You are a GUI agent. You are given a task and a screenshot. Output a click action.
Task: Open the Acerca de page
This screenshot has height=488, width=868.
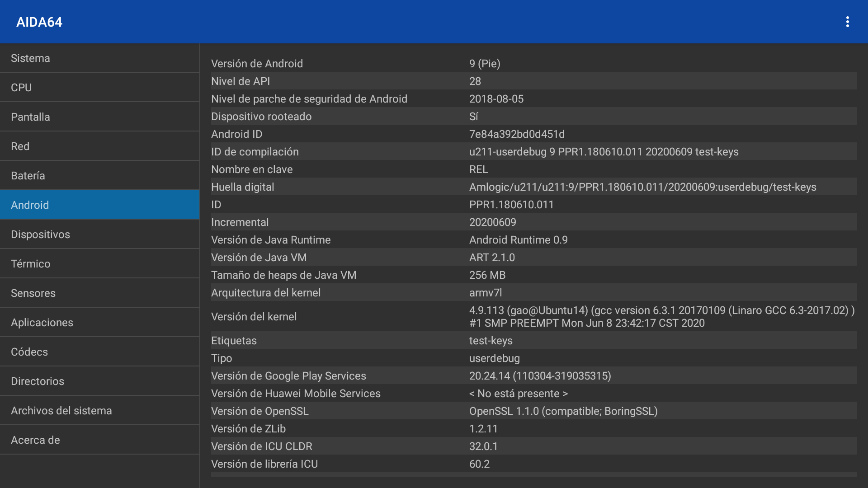99,440
